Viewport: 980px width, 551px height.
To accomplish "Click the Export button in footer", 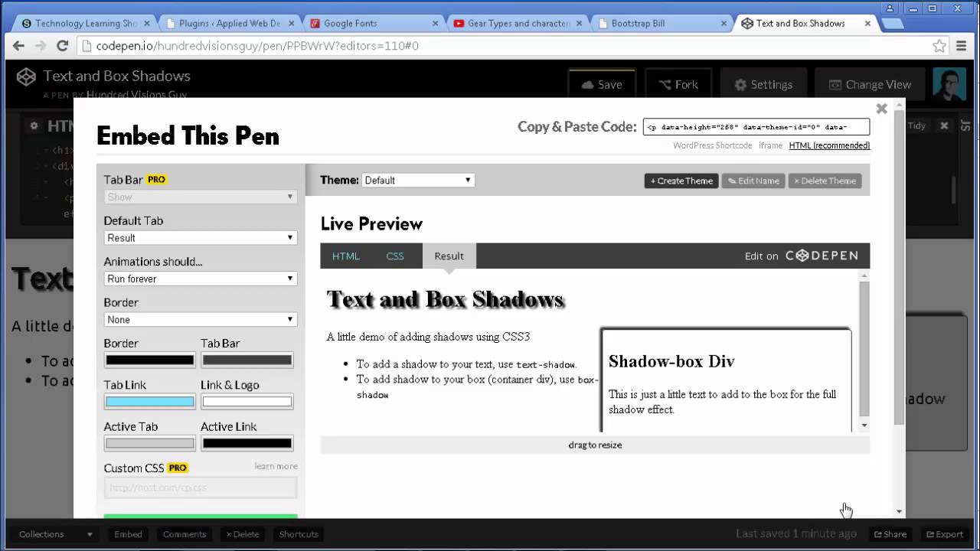I will (x=945, y=534).
